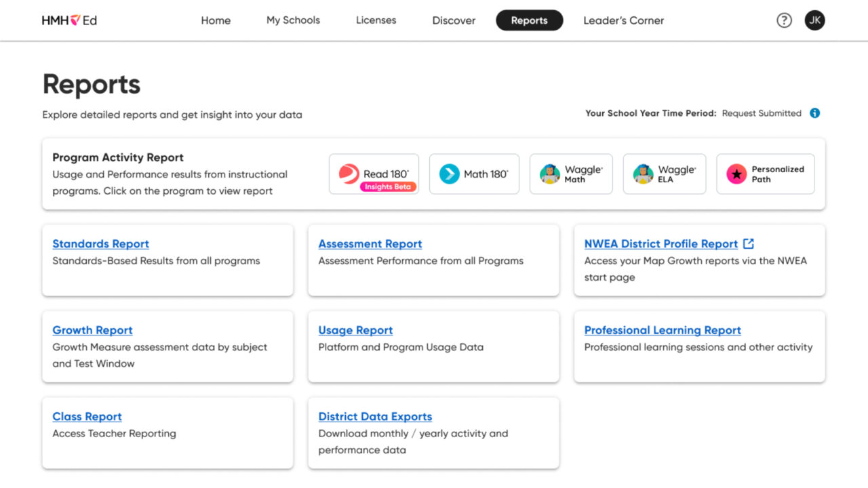This screenshot has height=488, width=868.
Task: Click the Waggle ELA character icon
Action: pyautogui.click(x=643, y=174)
